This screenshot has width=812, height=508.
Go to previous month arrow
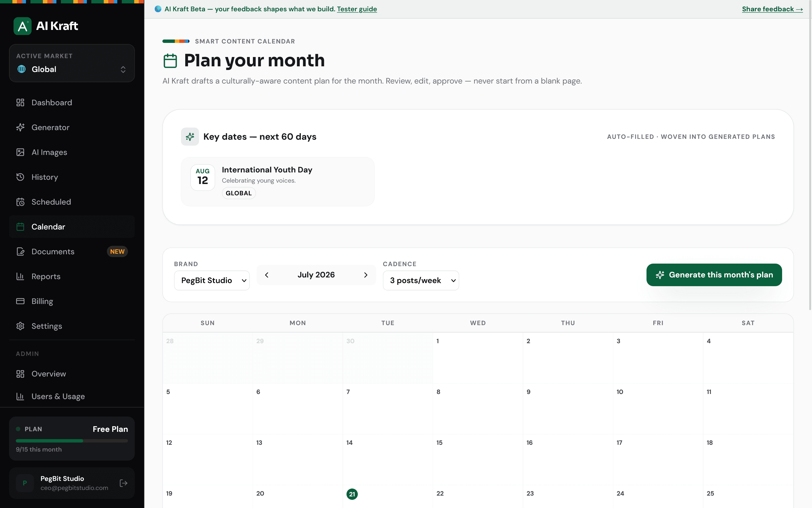pos(267,275)
